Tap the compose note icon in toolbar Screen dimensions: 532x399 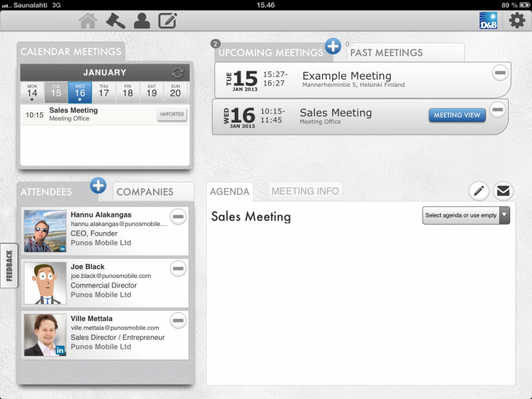pos(168,20)
